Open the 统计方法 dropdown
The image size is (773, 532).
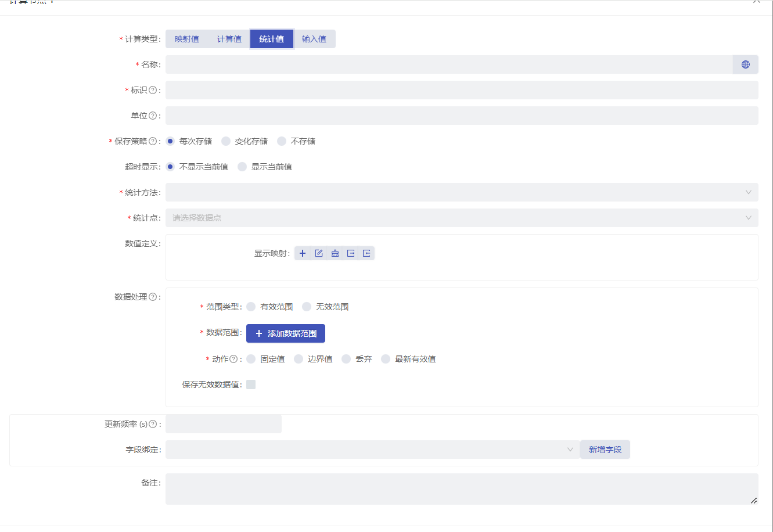(x=462, y=192)
